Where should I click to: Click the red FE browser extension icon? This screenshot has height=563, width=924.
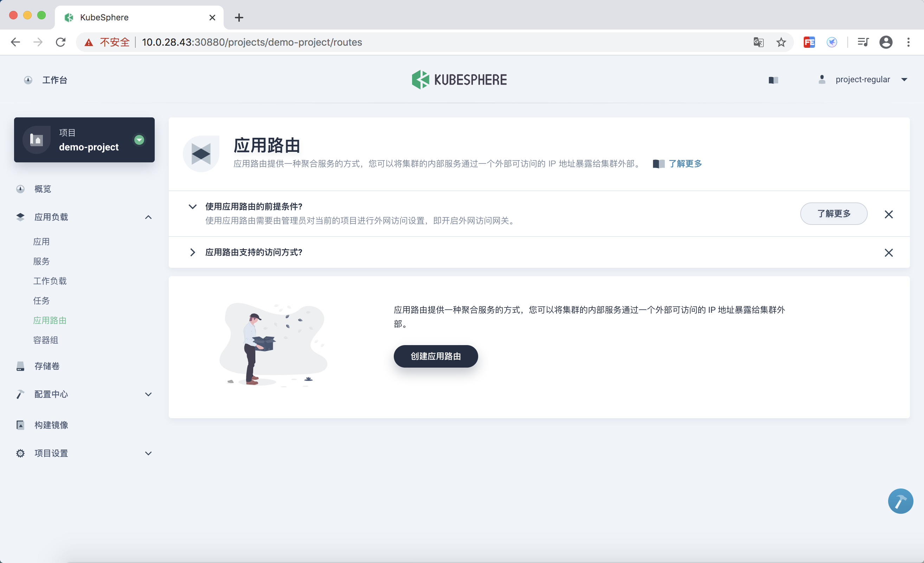click(809, 43)
